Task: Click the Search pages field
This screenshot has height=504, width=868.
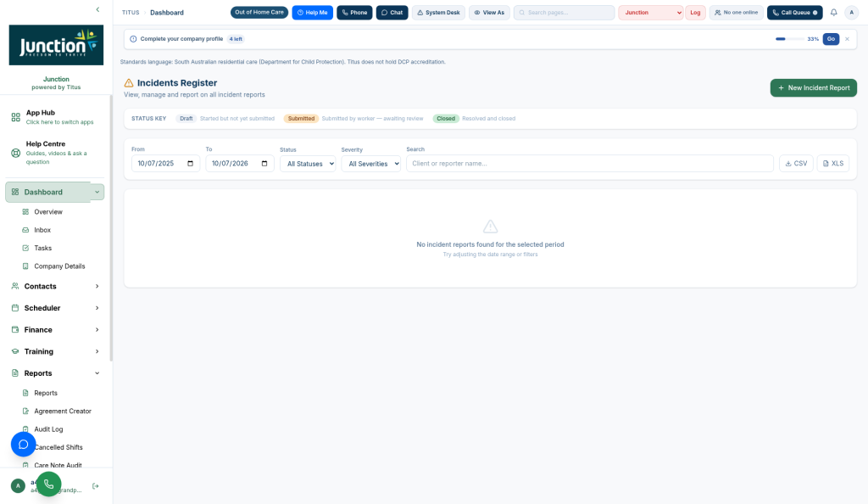Action: (x=564, y=12)
